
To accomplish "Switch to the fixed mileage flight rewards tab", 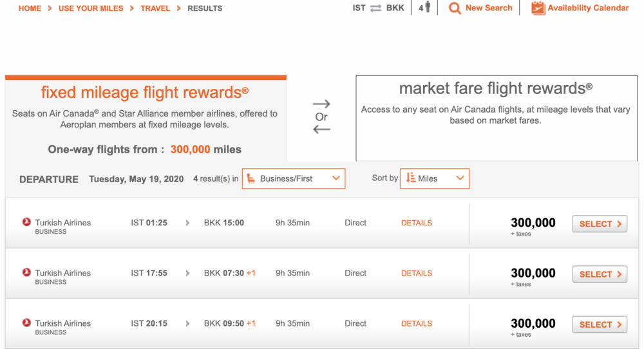I will click(x=145, y=119).
